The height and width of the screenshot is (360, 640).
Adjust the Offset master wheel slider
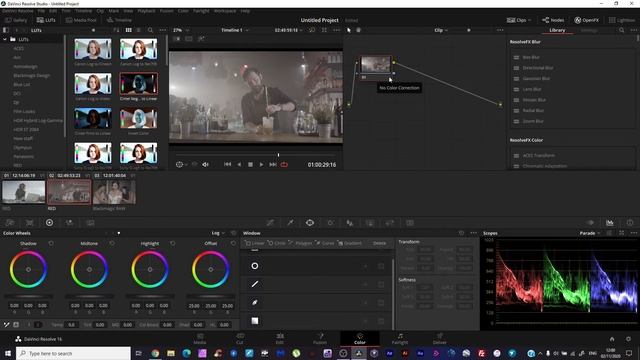click(x=211, y=296)
